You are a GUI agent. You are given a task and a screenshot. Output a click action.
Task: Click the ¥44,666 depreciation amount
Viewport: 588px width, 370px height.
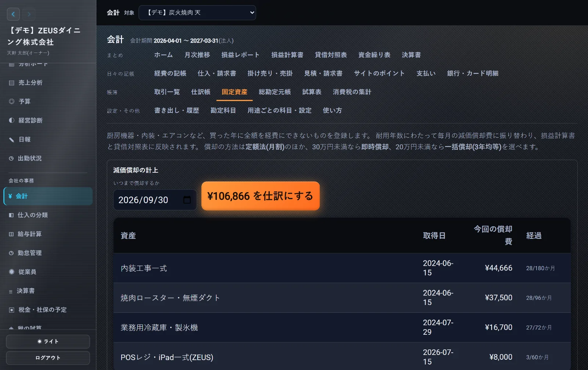498,268
